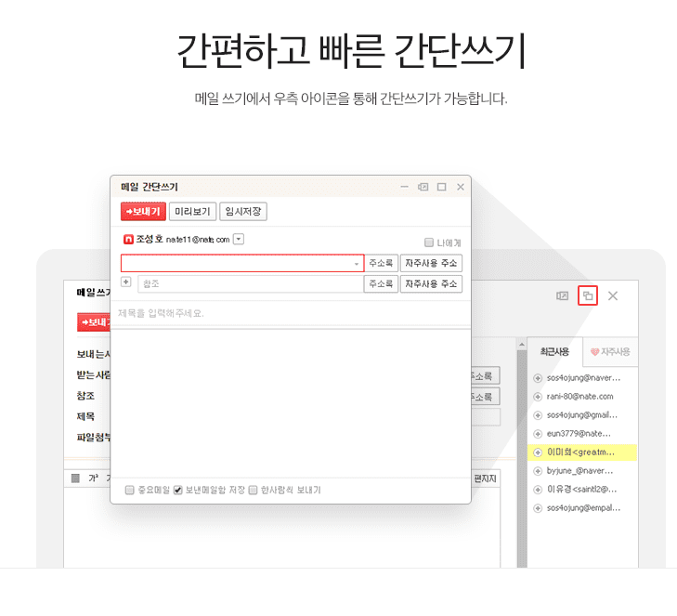Enable the 중요메일 checkbox
This screenshot has width=677, height=616.
[x=129, y=490]
